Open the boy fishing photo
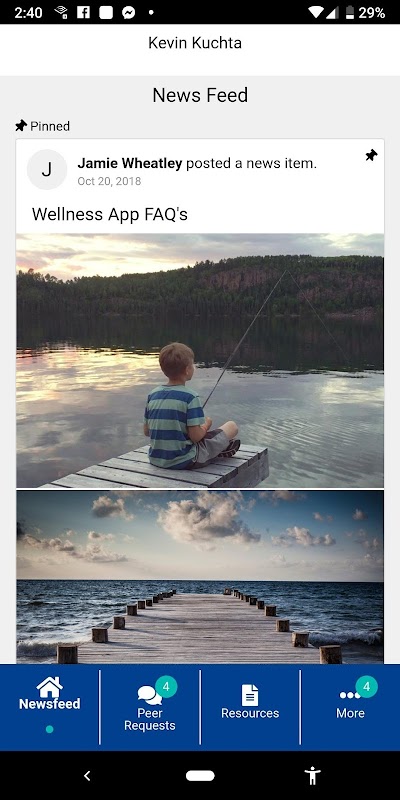The width and height of the screenshot is (400, 800). point(200,361)
